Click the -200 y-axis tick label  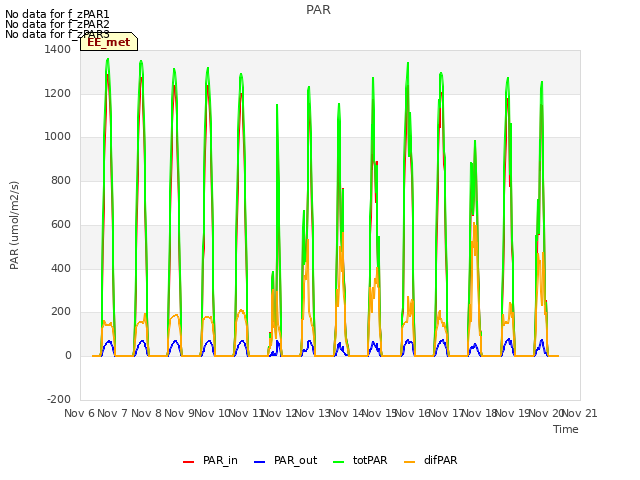(x=59, y=399)
